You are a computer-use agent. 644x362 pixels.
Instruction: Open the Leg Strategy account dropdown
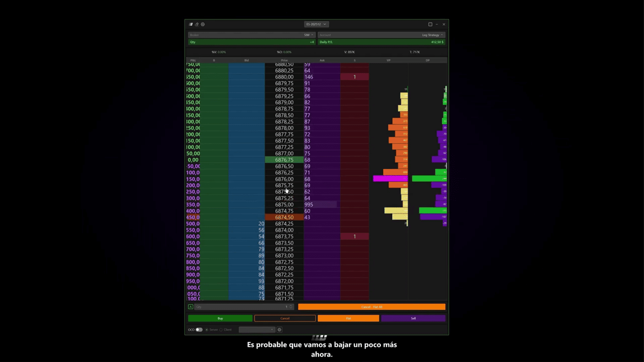pyautogui.click(x=432, y=35)
